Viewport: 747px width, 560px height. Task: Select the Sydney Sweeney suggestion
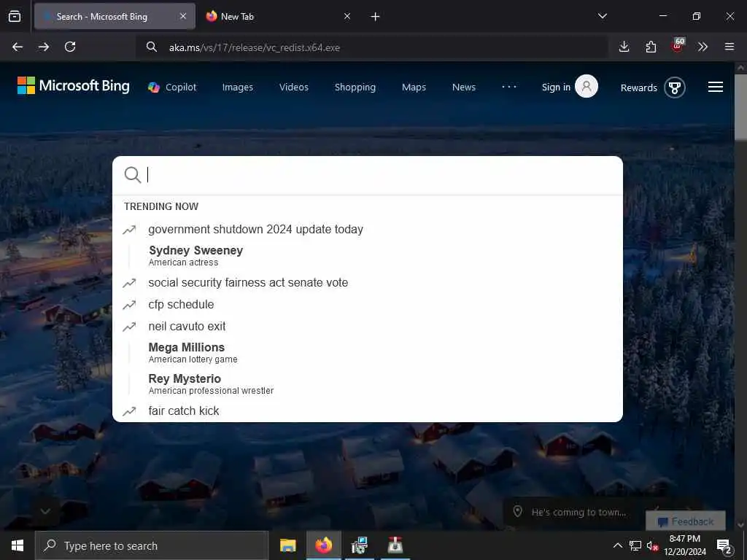(368, 256)
